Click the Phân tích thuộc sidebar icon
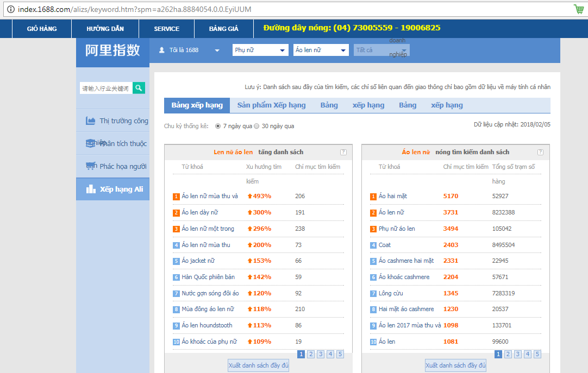 [90, 143]
